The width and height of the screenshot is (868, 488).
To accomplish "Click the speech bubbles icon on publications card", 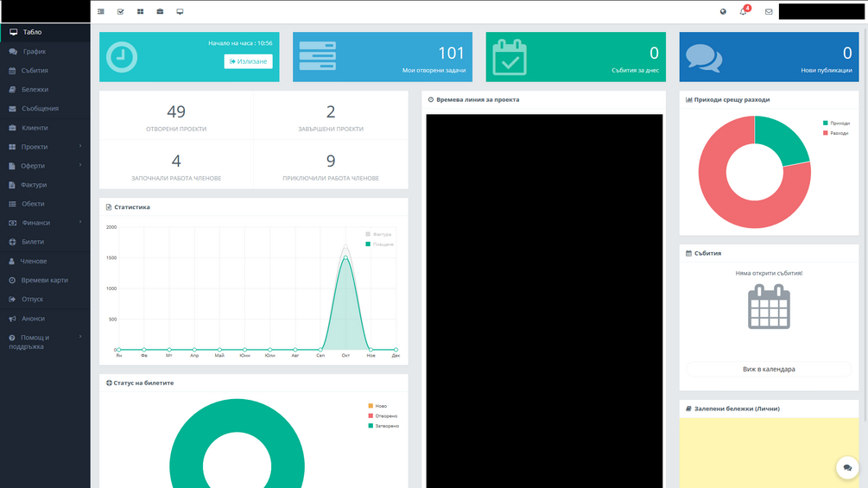I will pos(704,58).
